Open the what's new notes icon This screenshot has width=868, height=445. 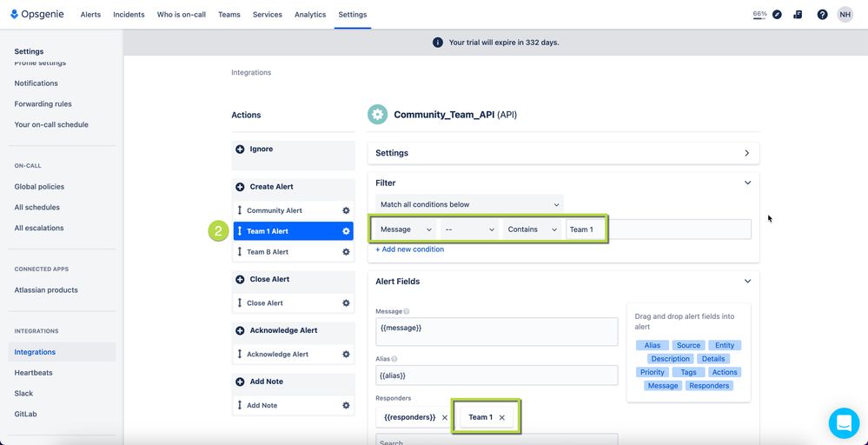click(798, 15)
